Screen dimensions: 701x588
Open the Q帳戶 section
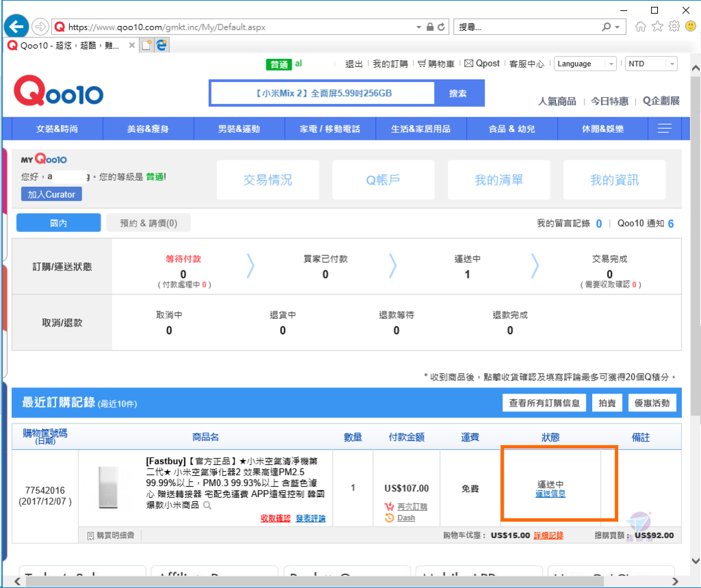(383, 180)
